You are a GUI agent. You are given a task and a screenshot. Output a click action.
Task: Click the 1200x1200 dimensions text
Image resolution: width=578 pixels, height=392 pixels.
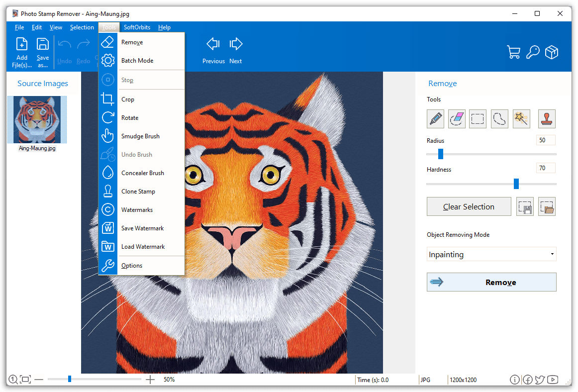[463, 380]
